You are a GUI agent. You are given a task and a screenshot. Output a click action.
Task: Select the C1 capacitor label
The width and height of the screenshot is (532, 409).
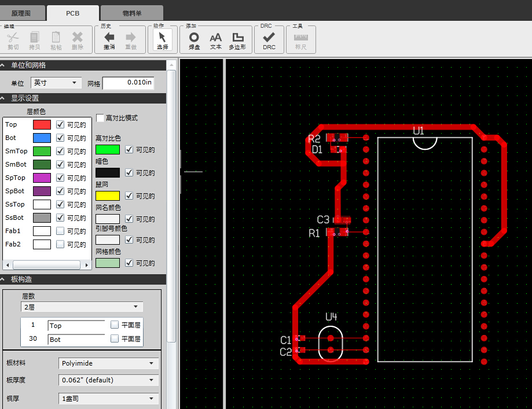pyautogui.click(x=285, y=340)
